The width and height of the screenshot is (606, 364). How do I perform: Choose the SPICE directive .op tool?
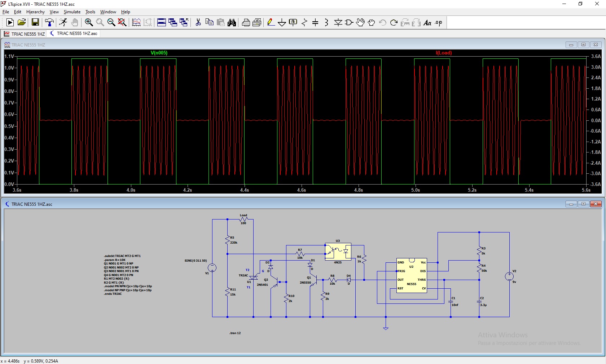438,23
